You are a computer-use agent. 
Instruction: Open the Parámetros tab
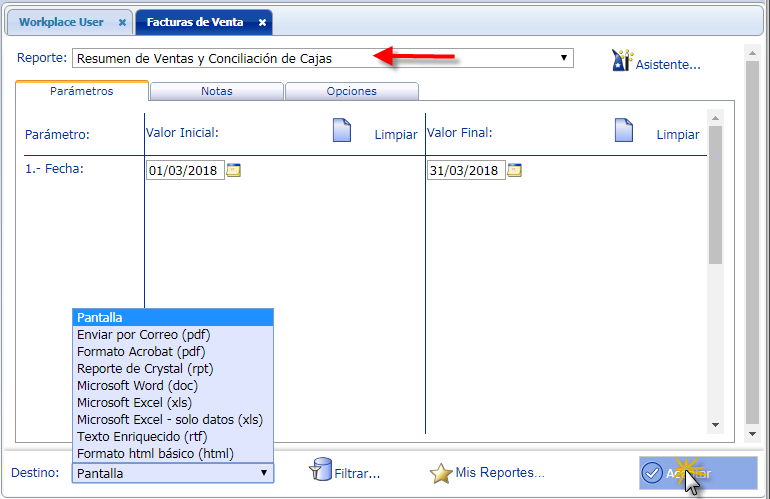pyautogui.click(x=82, y=91)
